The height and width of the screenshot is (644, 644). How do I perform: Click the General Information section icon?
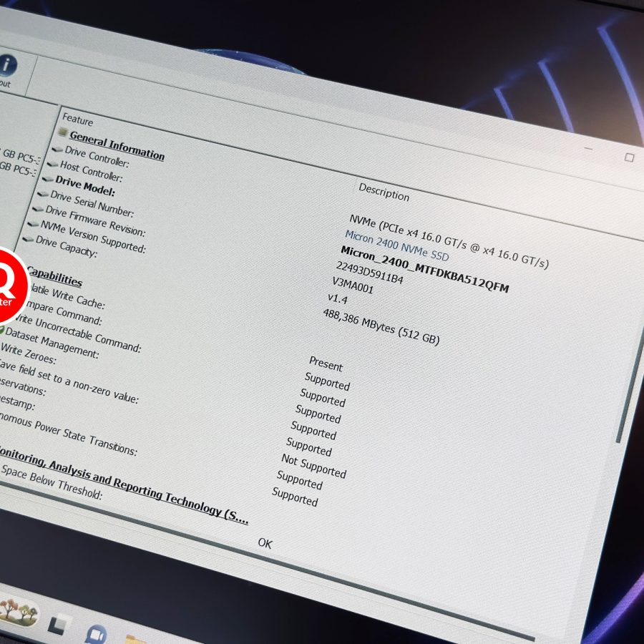(x=63, y=132)
